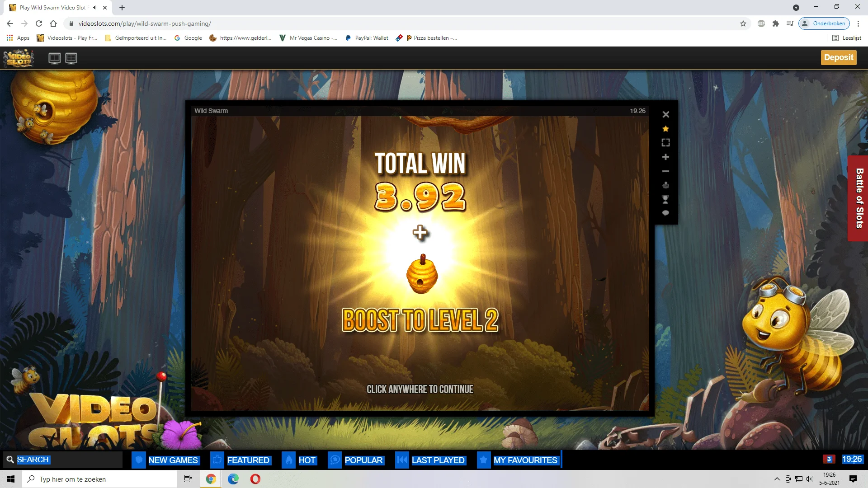Screen dimensions: 868x488
Task: Go to the browser home page
Action: pos(53,23)
